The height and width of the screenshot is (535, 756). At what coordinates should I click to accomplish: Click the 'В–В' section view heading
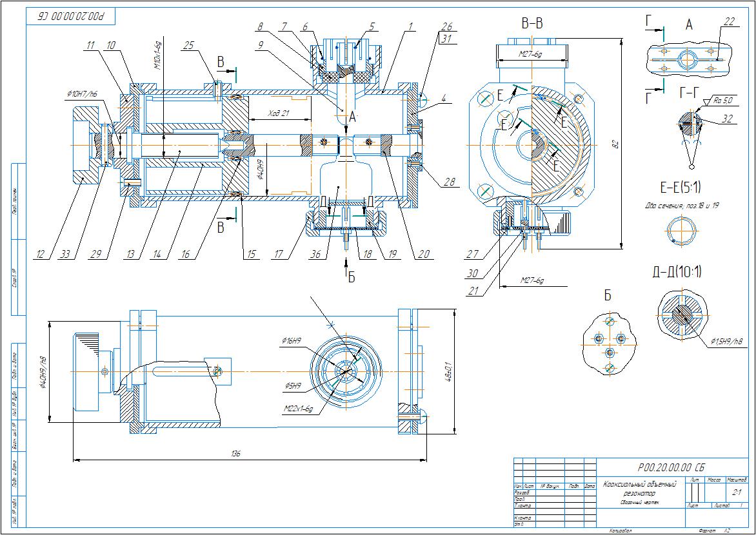tap(532, 24)
